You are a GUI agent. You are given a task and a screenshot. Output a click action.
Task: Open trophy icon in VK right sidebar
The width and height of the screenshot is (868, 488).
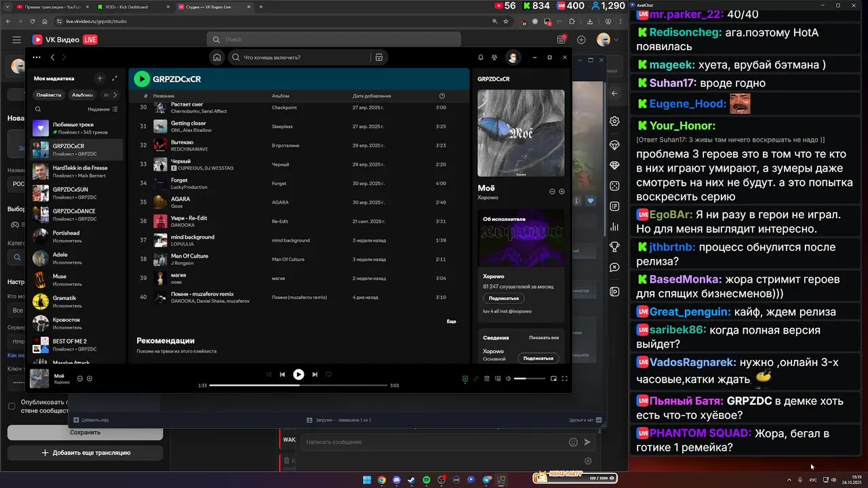[614, 247]
